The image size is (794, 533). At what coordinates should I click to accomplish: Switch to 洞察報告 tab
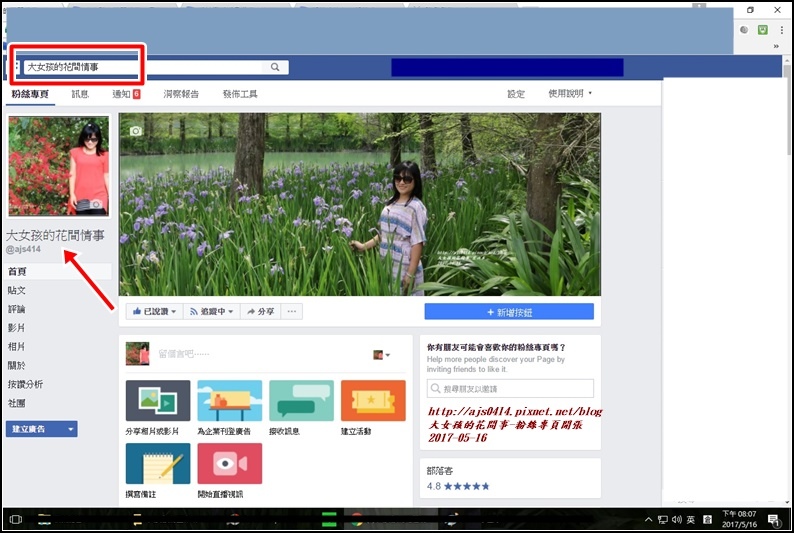pyautogui.click(x=181, y=94)
